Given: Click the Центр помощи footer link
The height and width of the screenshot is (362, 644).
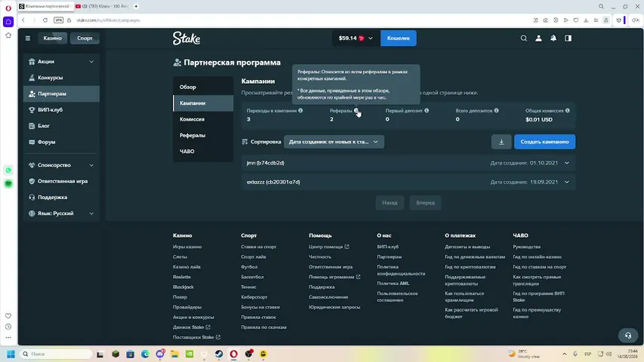Looking at the screenshot, I should point(328,247).
